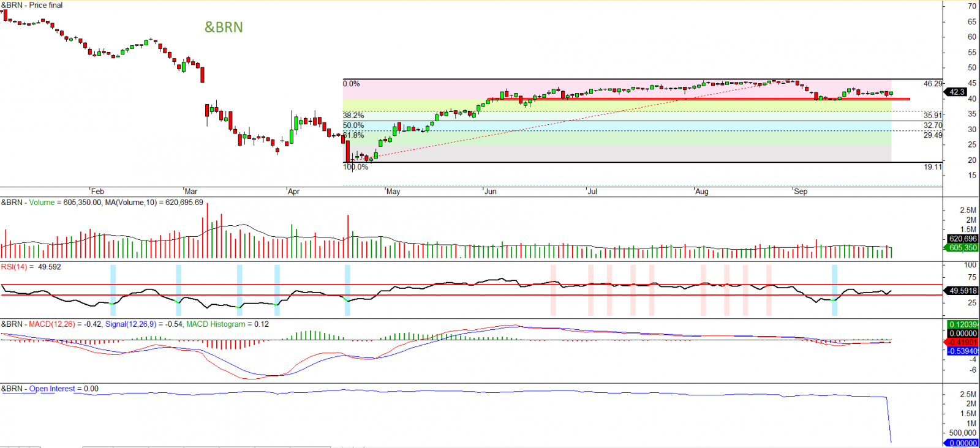Click the 'Sep' date axis label
Screen dimensions: 980x448
pyautogui.click(x=801, y=192)
